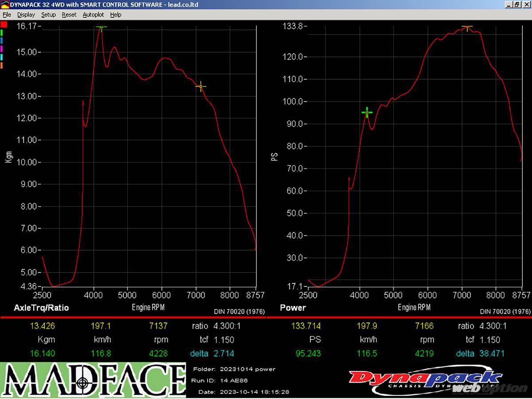Select the cyan run color swatch

pos(2,57)
